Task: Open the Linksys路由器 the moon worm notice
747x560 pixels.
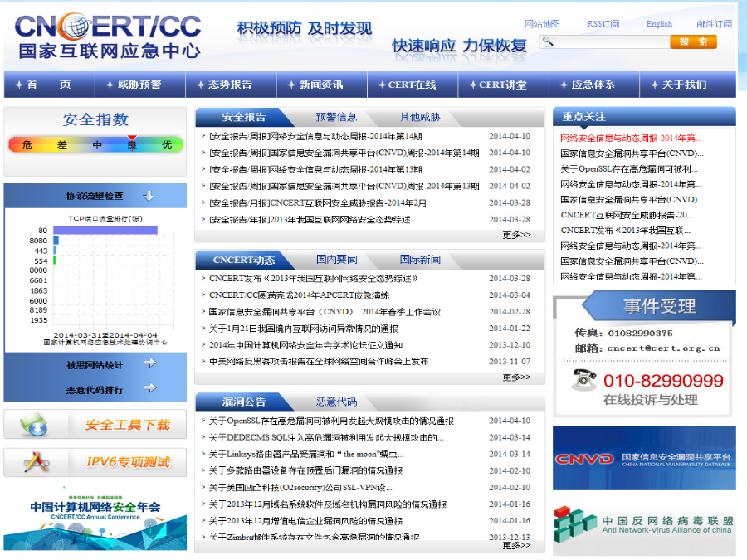Action: (306, 455)
